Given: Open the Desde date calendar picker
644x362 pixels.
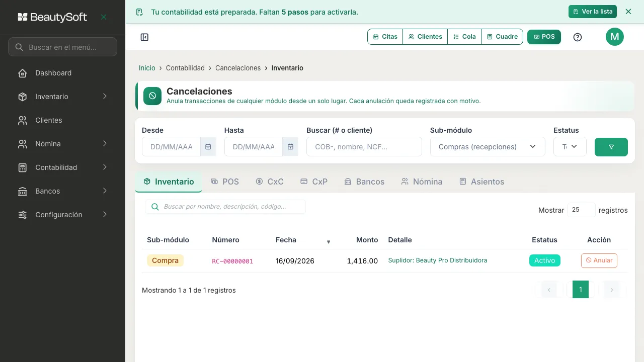Looking at the screenshot, I should pos(208,147).
